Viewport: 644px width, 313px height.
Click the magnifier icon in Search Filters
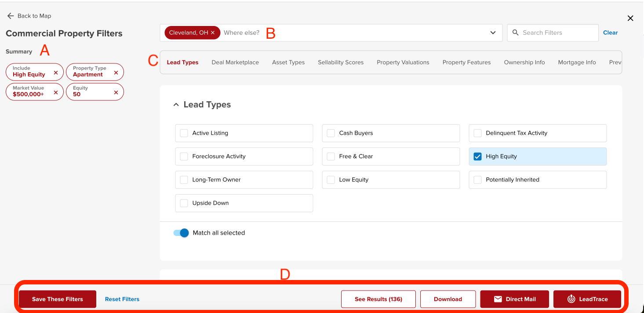click(x=516, y=33)
